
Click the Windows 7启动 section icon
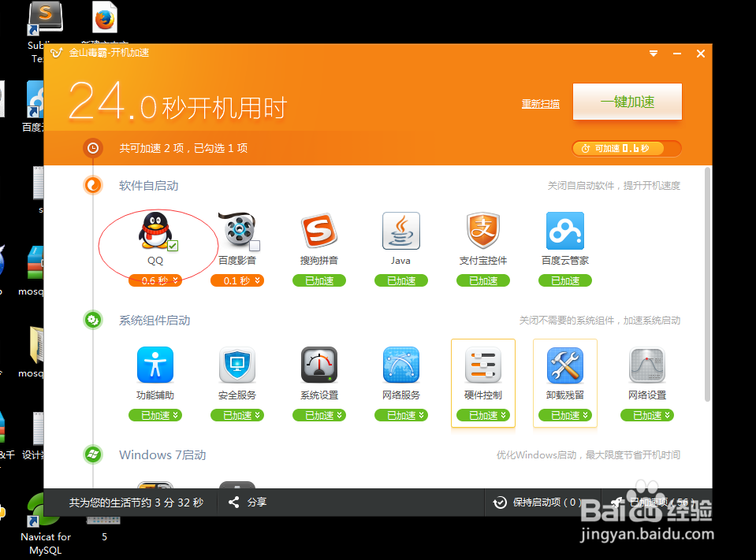[93, 454]
